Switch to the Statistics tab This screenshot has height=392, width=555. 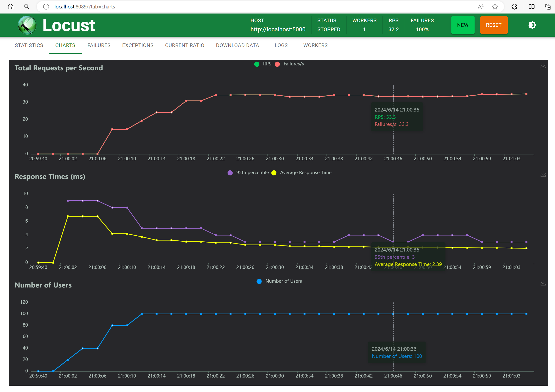(29, 45)
